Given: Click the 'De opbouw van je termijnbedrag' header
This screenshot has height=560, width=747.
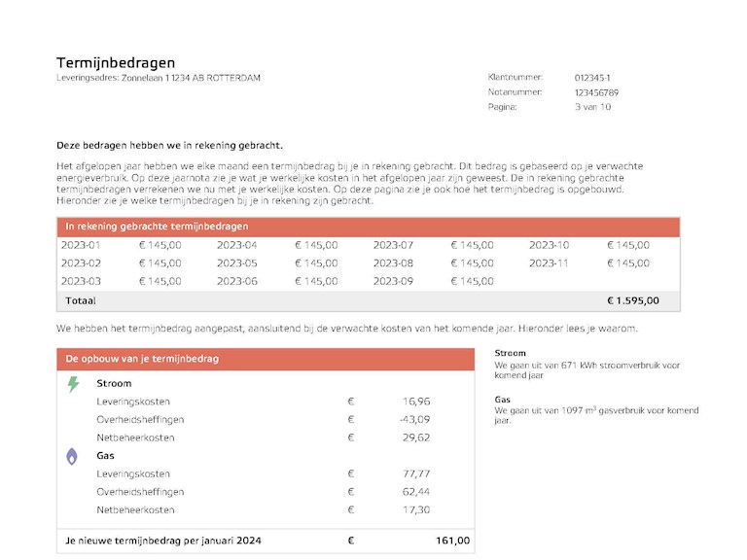Looking at the screenshot, I should (142, 359).
